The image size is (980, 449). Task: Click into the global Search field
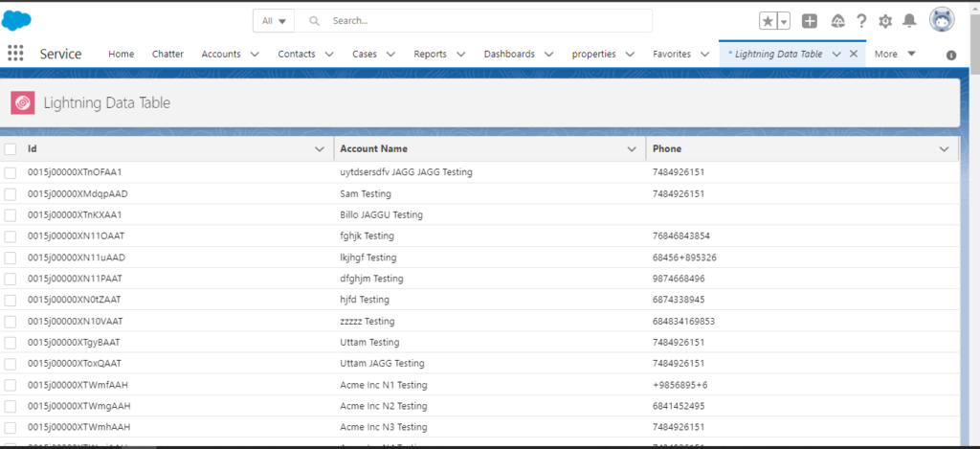pyautogui.click(x=473, y=21)
